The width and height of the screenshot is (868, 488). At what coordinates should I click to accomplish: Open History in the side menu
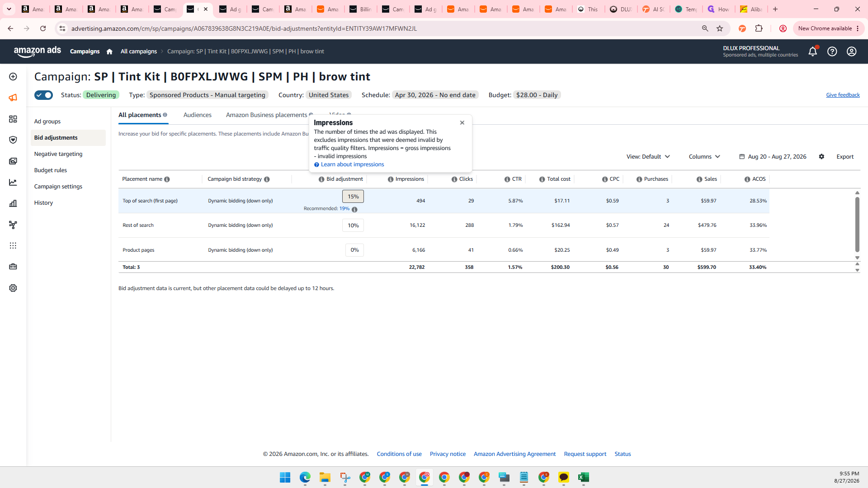pyautogui.click(x=43, y=203)
